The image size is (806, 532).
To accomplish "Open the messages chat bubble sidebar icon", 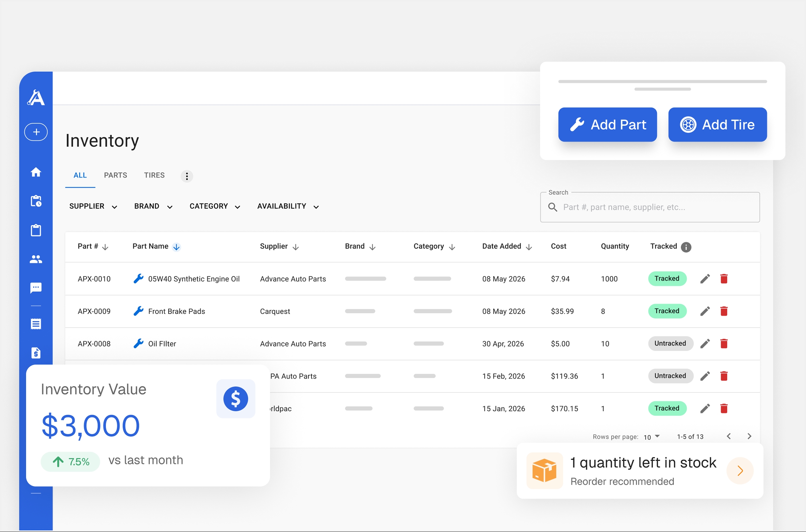I will coord(36,288).
